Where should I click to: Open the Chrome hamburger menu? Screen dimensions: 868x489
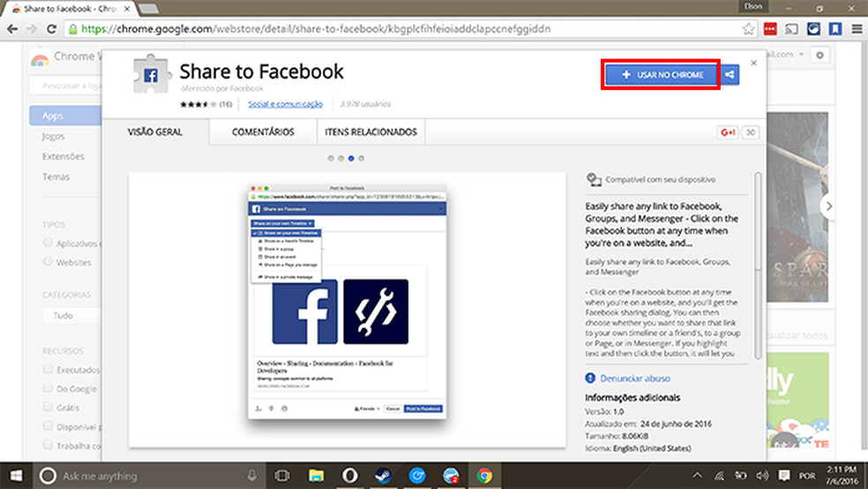(x=857, y=29)
